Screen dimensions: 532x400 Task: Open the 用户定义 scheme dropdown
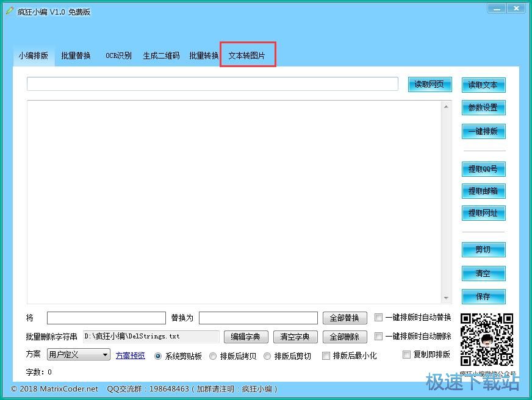(x=78, y=354)
